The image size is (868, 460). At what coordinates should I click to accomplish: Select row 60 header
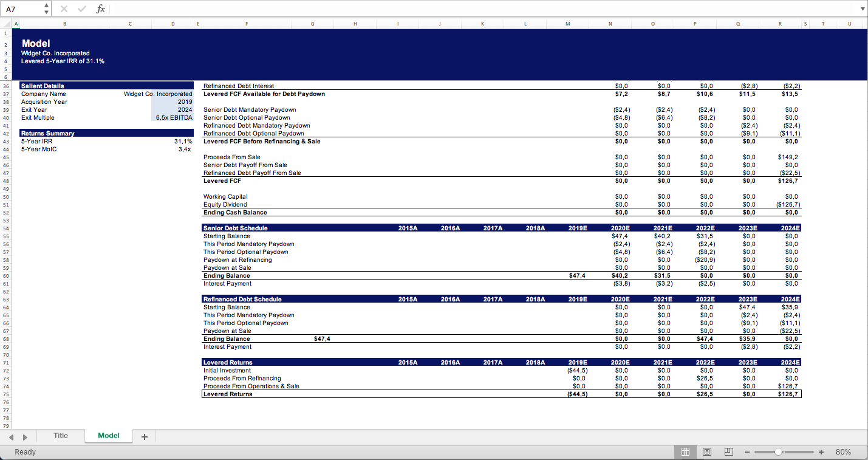[6, 275]
